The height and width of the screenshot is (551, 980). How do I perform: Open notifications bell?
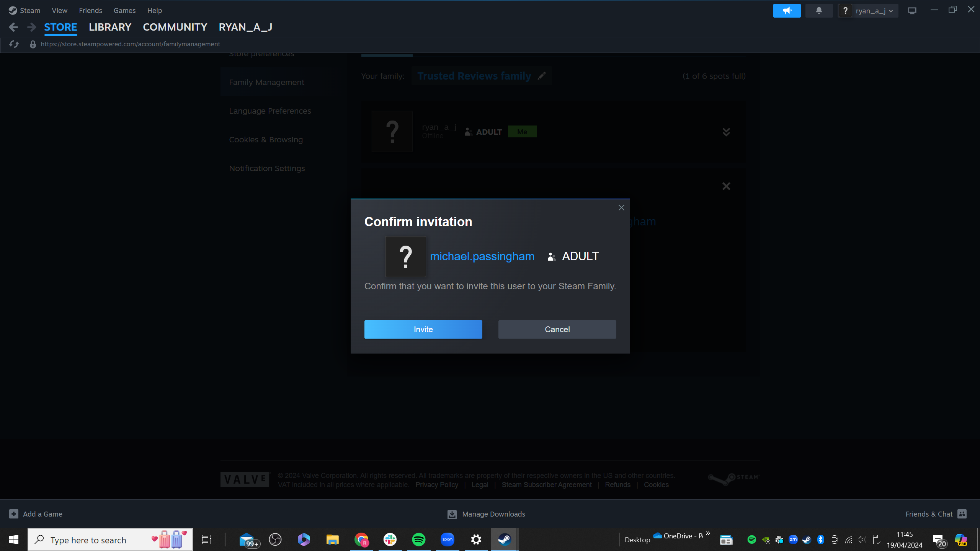819,11
